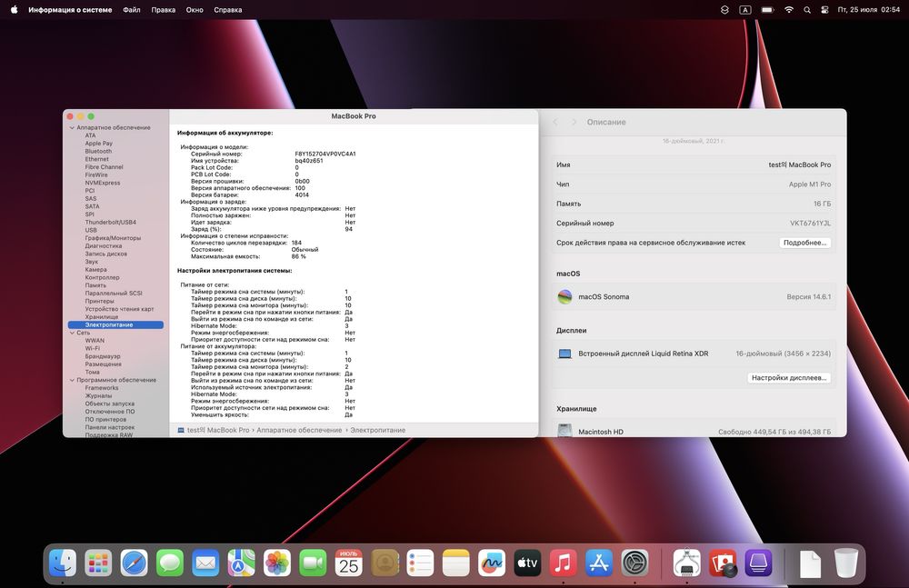Select USB in the hardware list

[91, 230]
